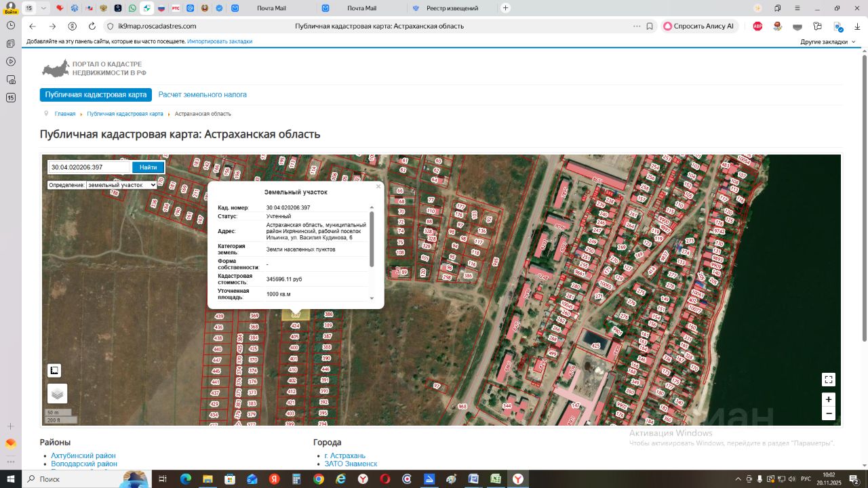The width and height of the screenshot is (868, 488).
Task: Toggle fullscreen map view
Action: tap(828, 380)
